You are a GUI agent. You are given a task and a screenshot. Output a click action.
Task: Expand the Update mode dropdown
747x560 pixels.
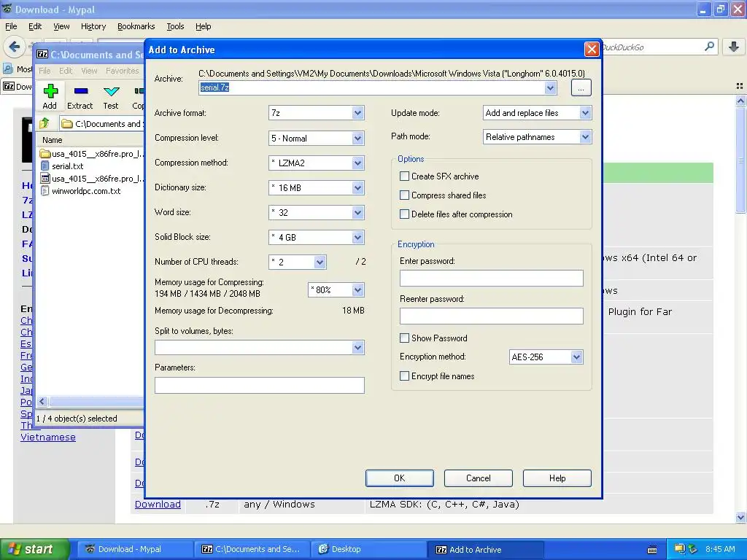point(586,113)
